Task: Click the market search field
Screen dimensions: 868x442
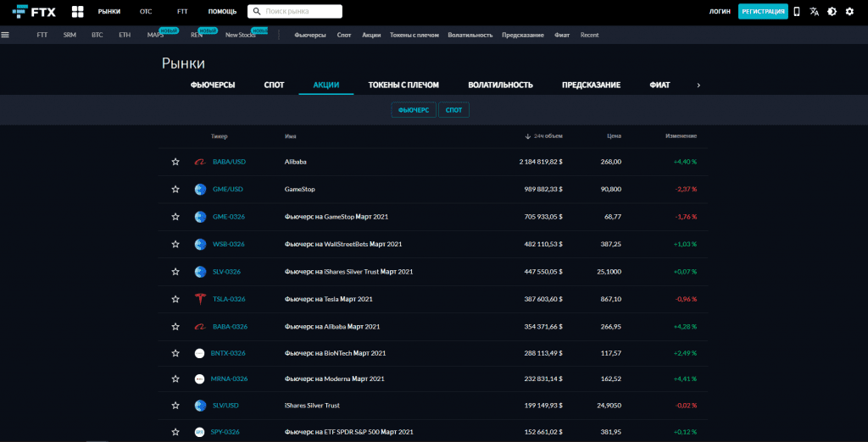Action: click(295, 12)
